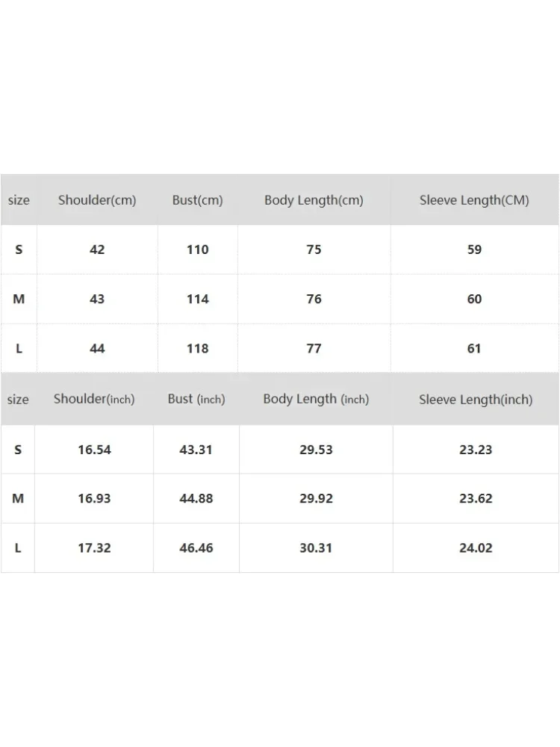Click the 24.02 sleeve length cell
The width and height of the screenshot is (560, 747).
476,548
